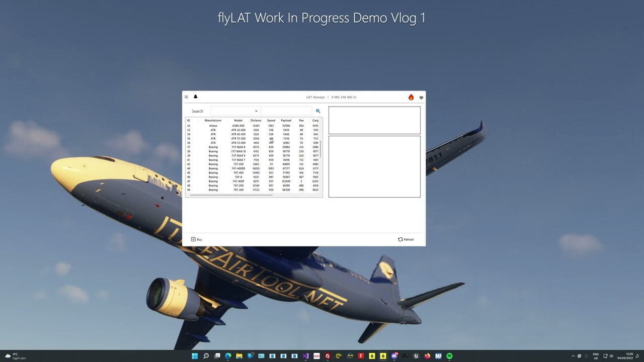644x362 pixels.
Task: Open Discord from taskbar
Action: click(x=394, y=356)
